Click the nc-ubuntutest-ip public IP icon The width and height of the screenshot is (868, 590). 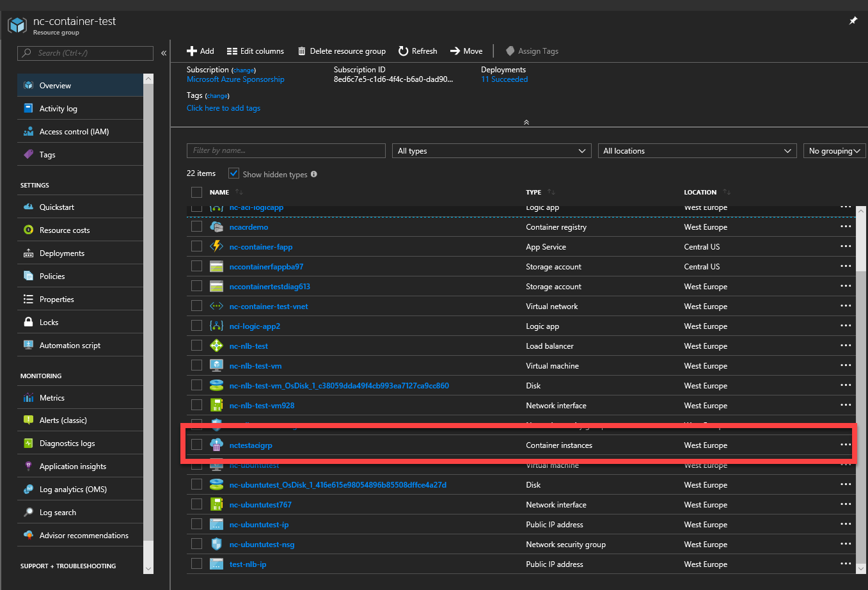point(216,524)
